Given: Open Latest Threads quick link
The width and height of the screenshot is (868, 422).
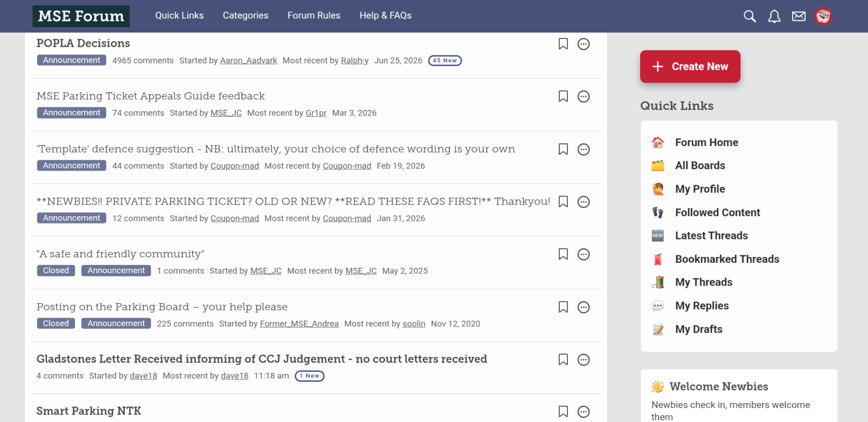Looking at the screenshot, I should [711, 236].
